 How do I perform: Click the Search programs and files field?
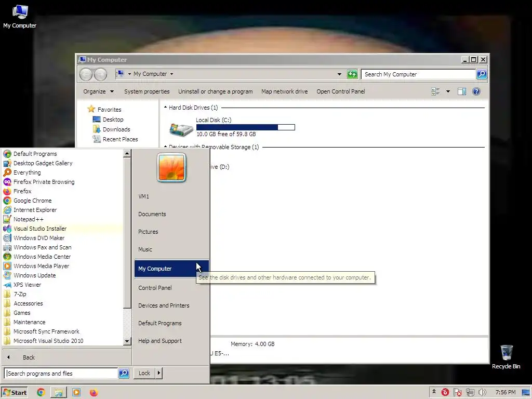(x=61, y=373)
